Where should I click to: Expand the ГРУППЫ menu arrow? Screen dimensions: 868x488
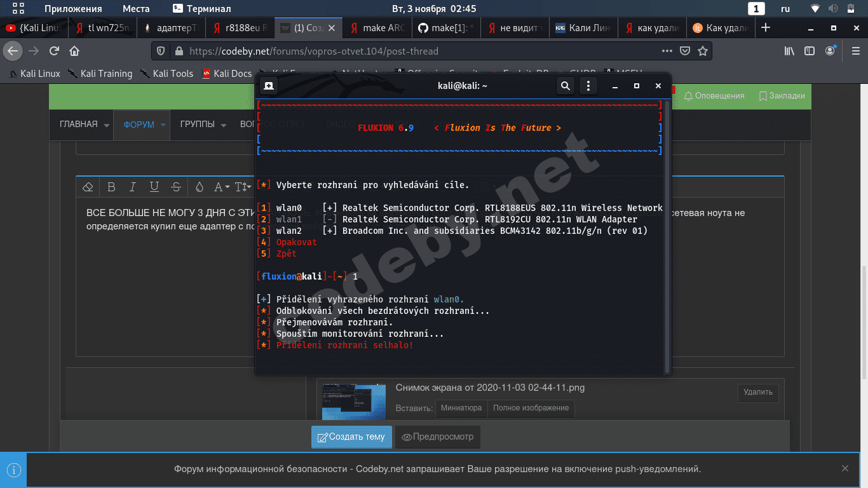[x=223, y=125]
